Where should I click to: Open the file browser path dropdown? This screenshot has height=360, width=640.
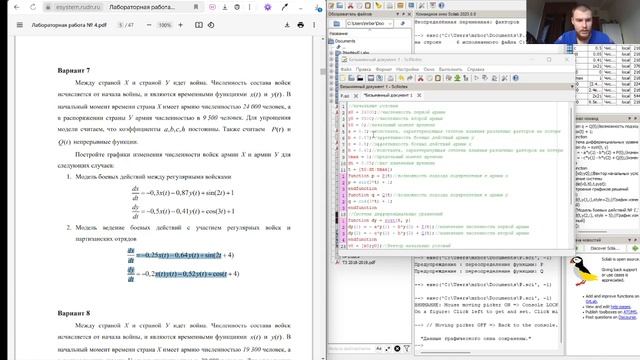(x=390, y=24)
